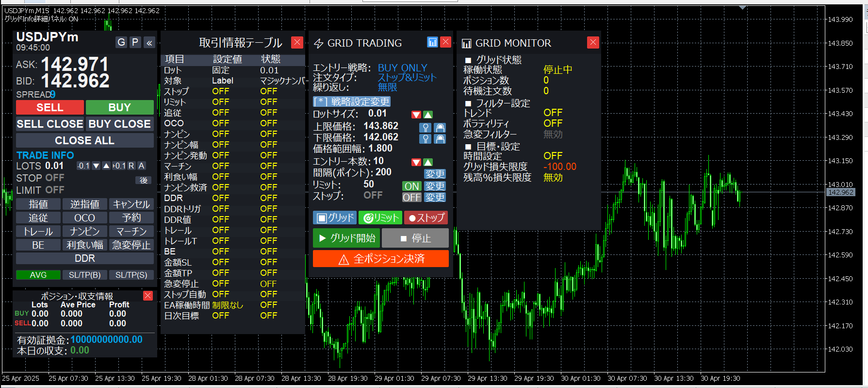Decrease ロットサイズ with the red down arrow
868x388 pixels.
pos(416,115)
